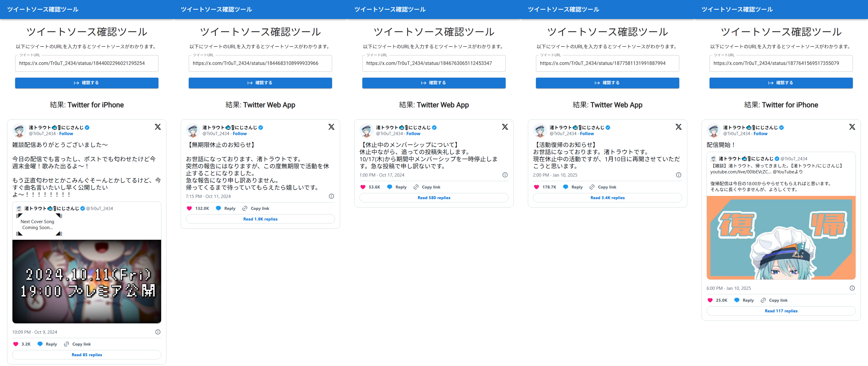
Task: Click timestamp 7:15 PM · Oct 11, 2024
Action: tap(208, 196)
